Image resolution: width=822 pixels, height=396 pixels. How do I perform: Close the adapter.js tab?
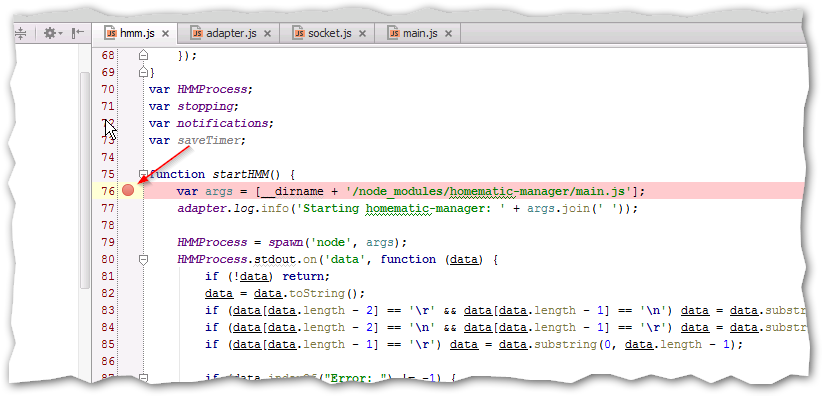click(267, 34)
